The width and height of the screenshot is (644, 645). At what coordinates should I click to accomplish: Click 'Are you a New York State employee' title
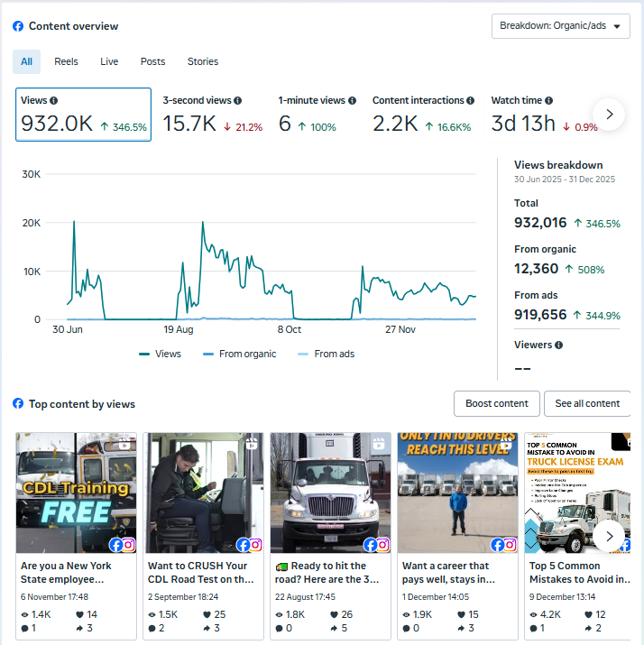66,573
